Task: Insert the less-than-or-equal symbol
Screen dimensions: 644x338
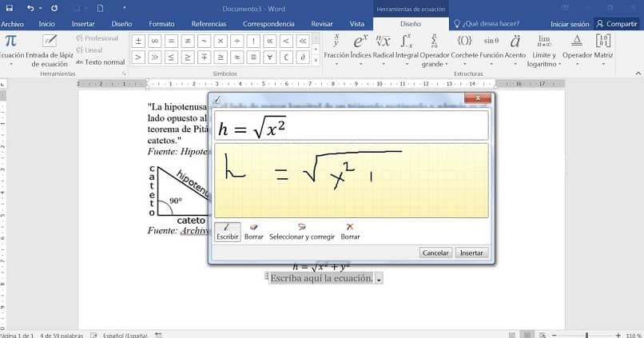Action: tap(171, 57)
